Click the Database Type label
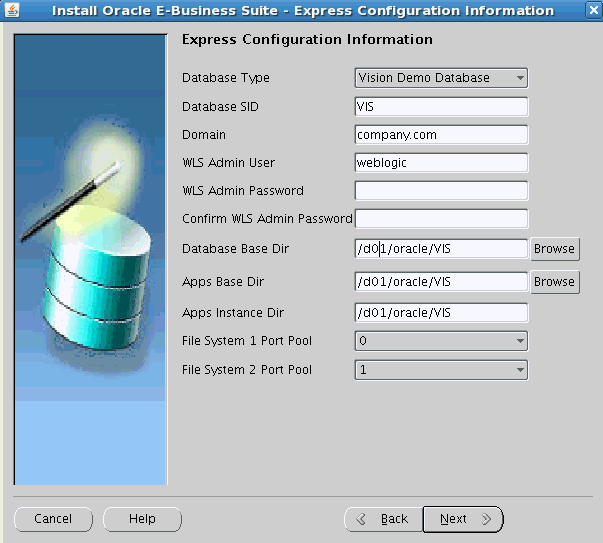The width and height of the screenshot is (603, 543). point(226,78)
